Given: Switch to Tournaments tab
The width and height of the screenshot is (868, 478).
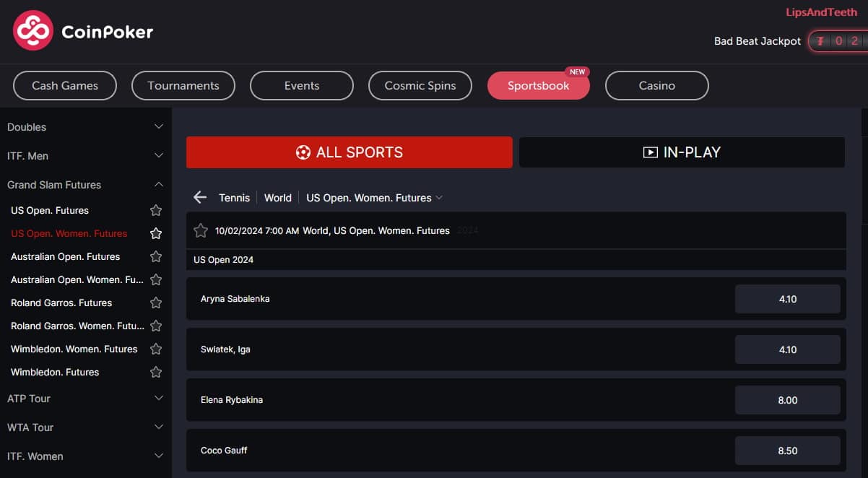Looking at the screenshot, I should (x=183, y=85).
